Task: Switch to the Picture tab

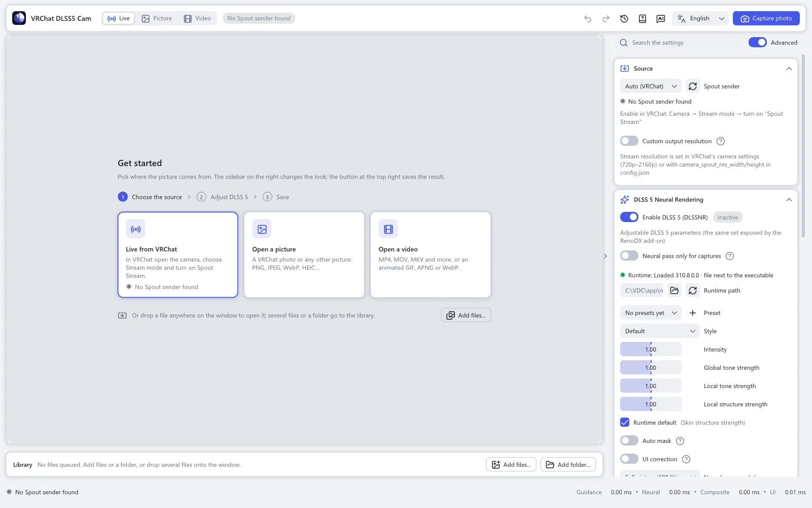Action: (x=157, y=19)
